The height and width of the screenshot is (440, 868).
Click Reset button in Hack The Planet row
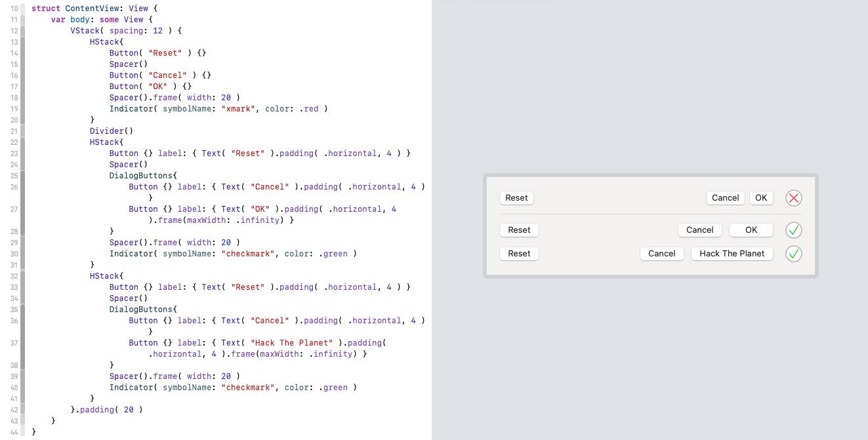click(519, 254)
